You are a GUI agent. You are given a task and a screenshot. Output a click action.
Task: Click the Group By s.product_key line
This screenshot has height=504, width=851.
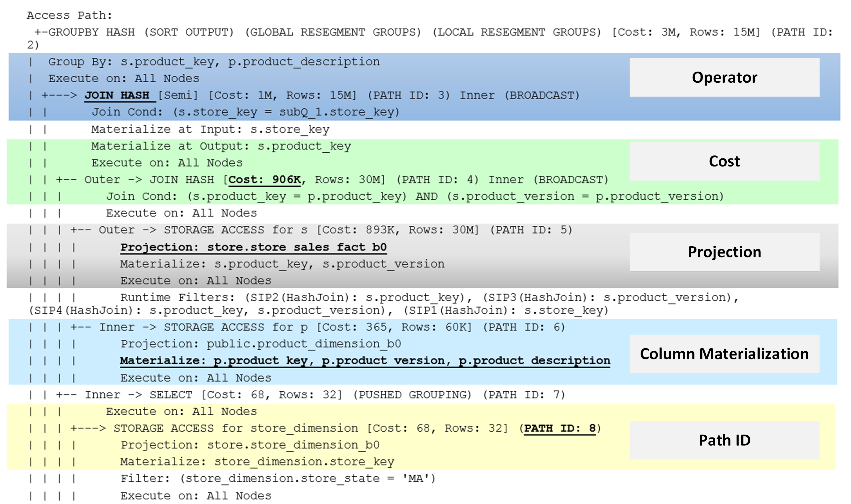click(x=214, y=62)
